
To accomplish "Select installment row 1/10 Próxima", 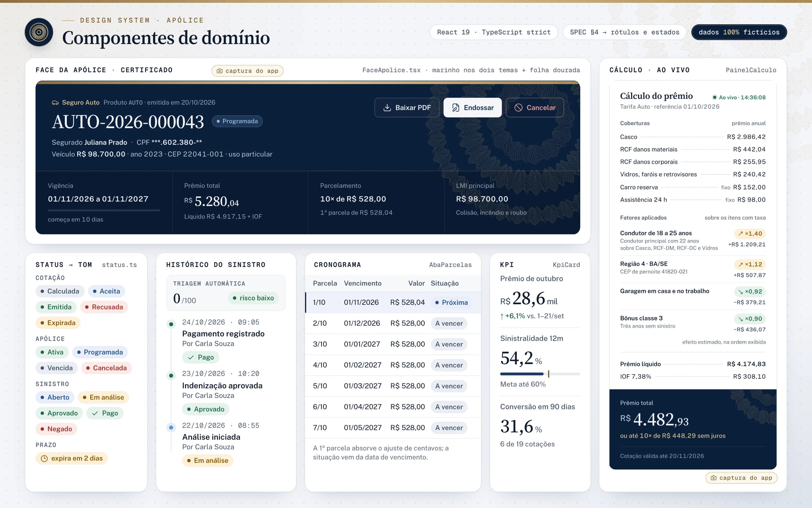I will pyautogui.click(x=393, y=302).
